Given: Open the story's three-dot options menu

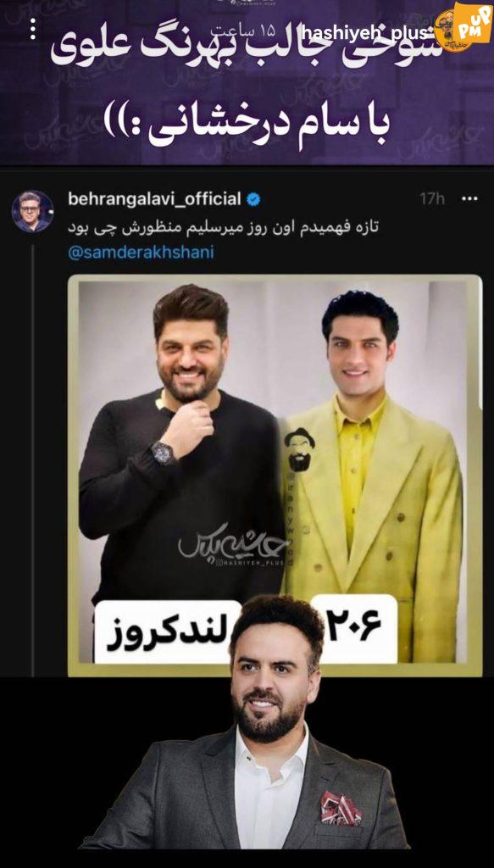Looking at the screenshot, I should coord(33,29).
